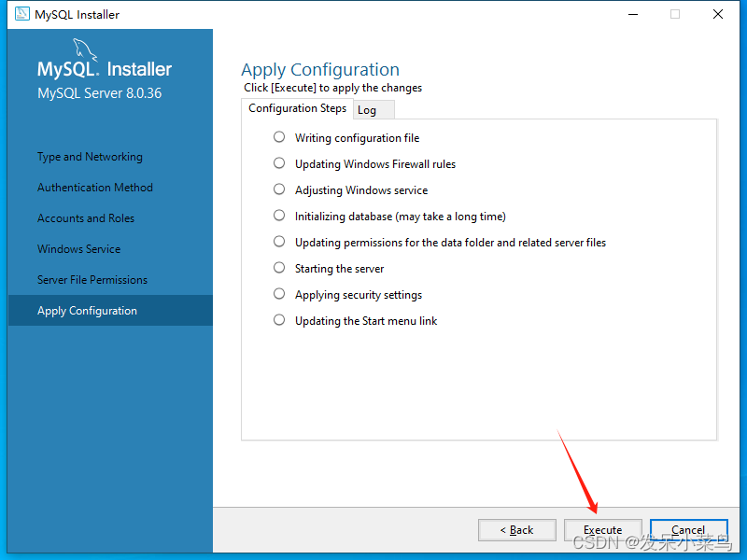
Task: Select the Updating Windows Firewall rules indicator
Action: (279, 163)
